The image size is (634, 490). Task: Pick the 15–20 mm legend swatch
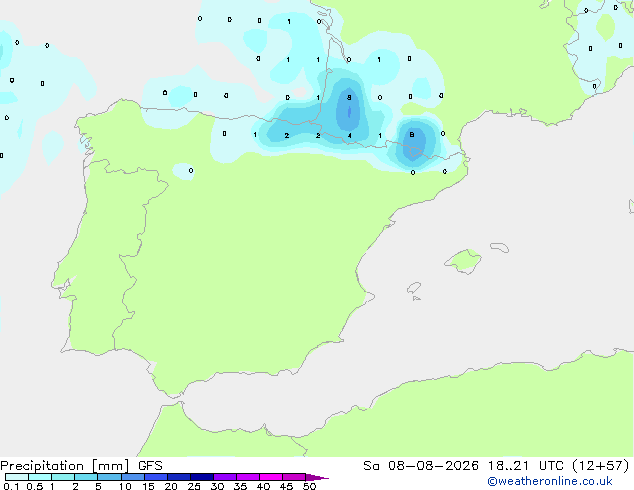pyautogui.click(x=156, y=477)
